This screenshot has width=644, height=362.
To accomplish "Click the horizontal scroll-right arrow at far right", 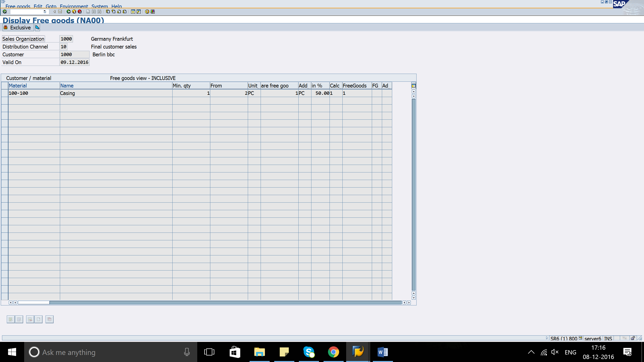I will coord(409,302).
